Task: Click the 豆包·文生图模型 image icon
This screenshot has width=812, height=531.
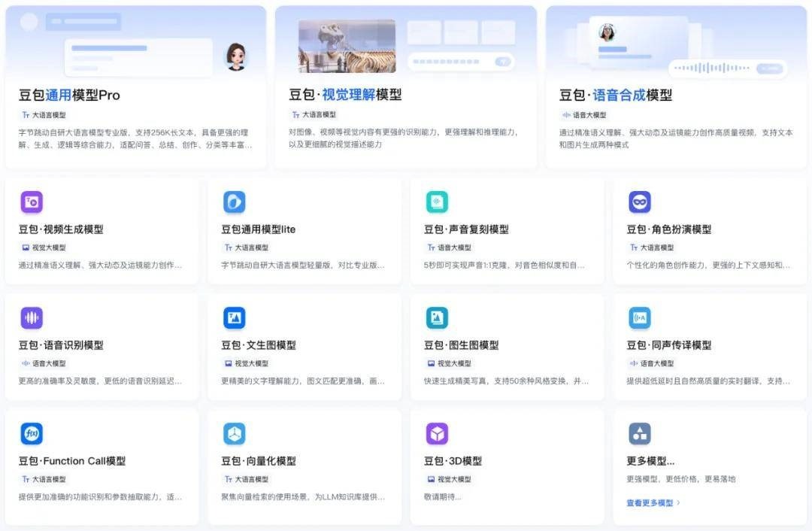Action: pos(235,318)
